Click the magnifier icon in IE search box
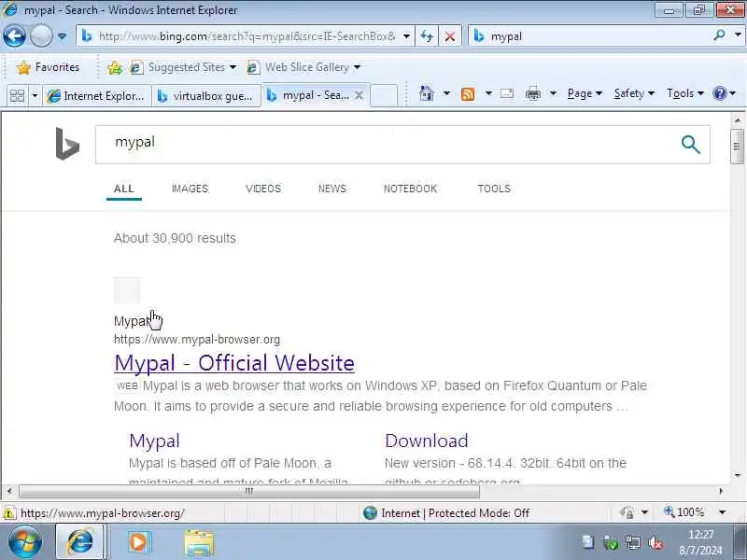The width and height of the screenshot is (747, 560). click(719, 35)
